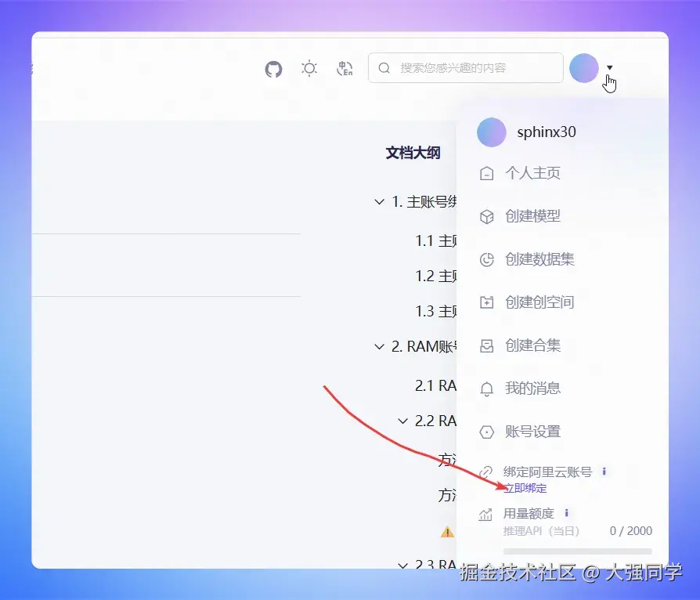This screenshot has width=700, height=600.
Task: Click the hexagon settings icon for 账号设置
Action: tap(486, 432)
